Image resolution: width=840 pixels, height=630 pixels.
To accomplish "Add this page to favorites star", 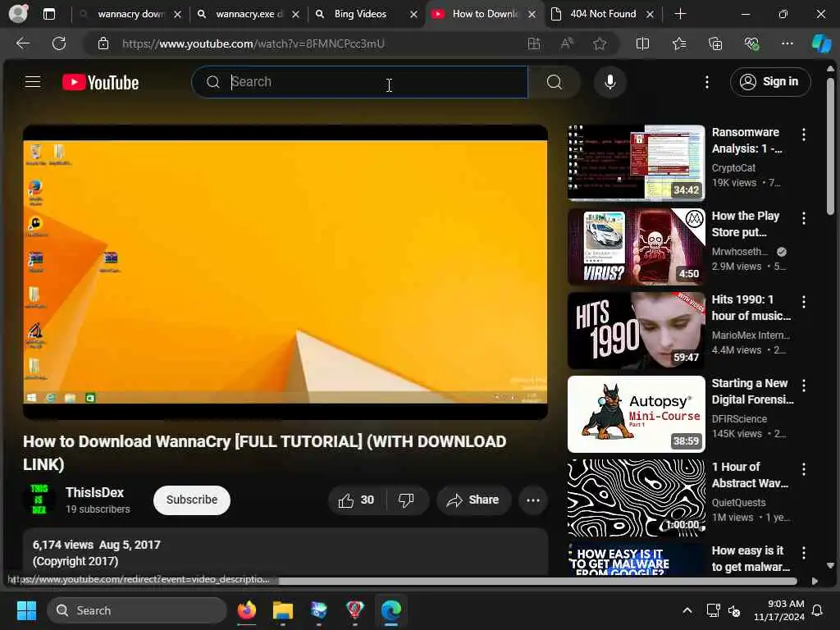I will point(600,43).
